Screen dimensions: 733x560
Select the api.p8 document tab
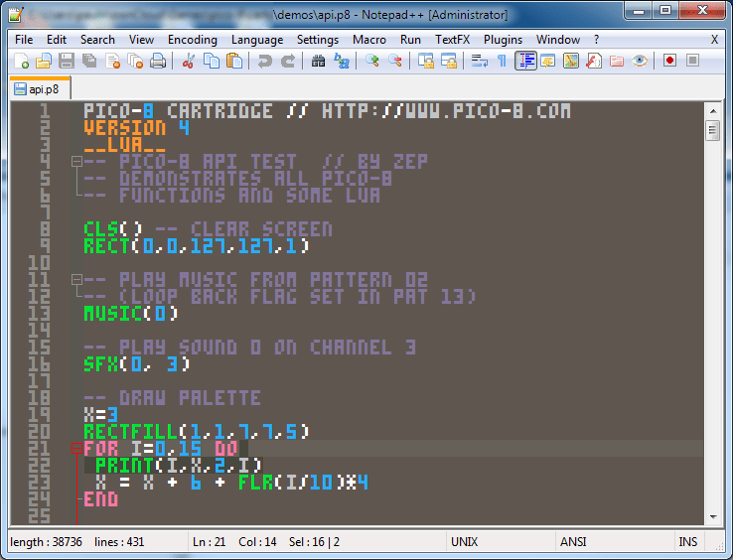40,88
